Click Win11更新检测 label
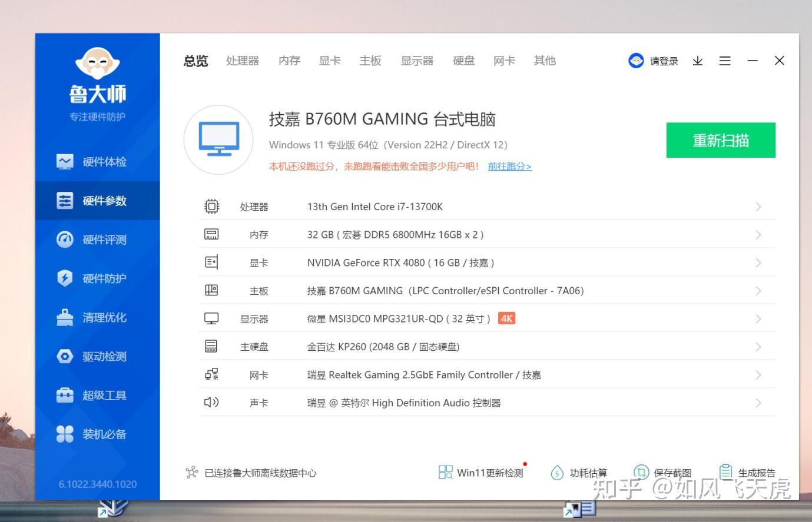The image size is (812, 522). pos(490,473)
